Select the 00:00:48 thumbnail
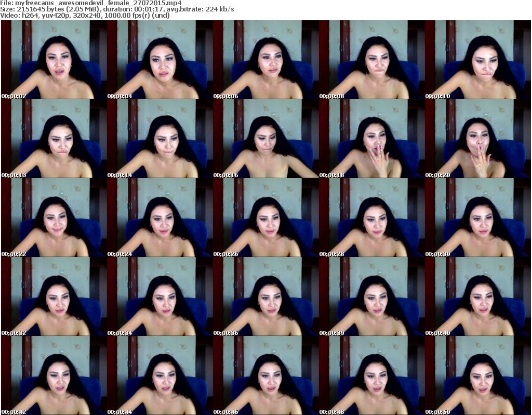The image size is (532, 415). click(371, 376)
